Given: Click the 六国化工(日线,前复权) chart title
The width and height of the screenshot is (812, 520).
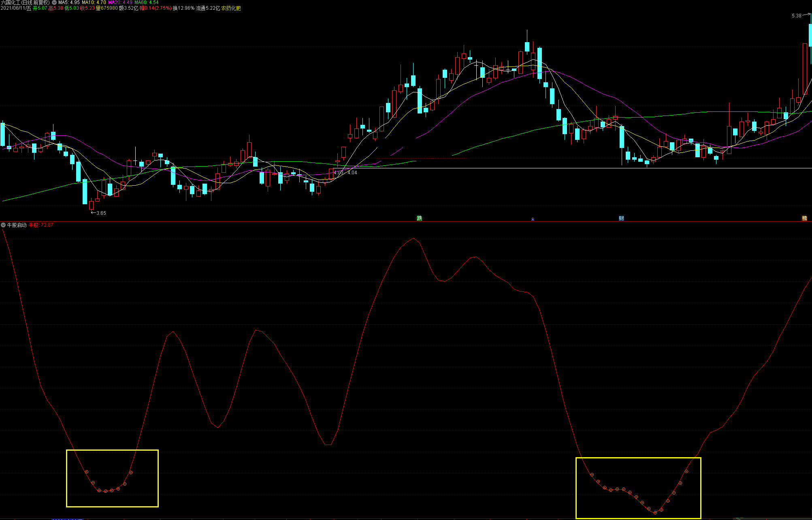Looking at the screenshot, I should [x=25, y=2].
